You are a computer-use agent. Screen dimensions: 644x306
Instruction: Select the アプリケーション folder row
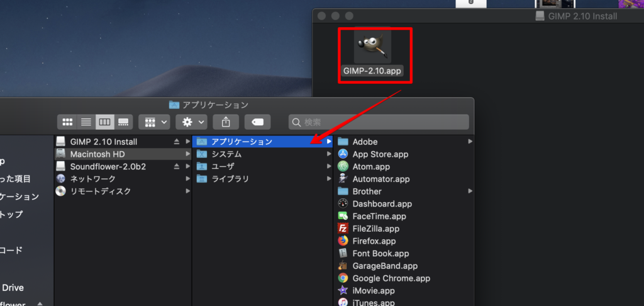tap(263, 142)
